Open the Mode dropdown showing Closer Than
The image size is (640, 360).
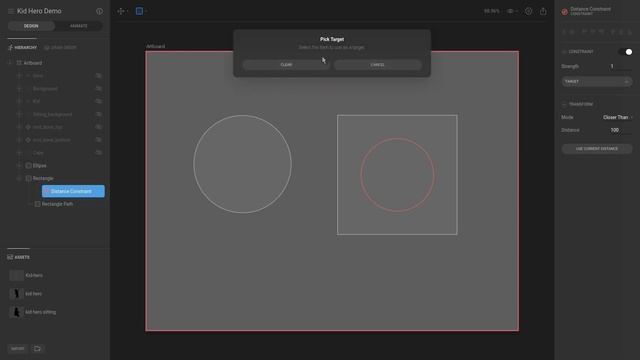point(617,117)
